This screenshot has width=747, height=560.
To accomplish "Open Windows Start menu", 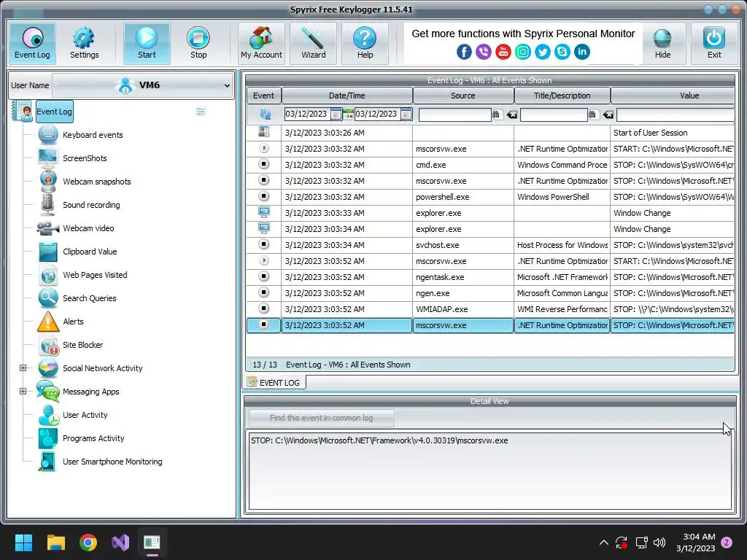I will click(x=23, y=542).
